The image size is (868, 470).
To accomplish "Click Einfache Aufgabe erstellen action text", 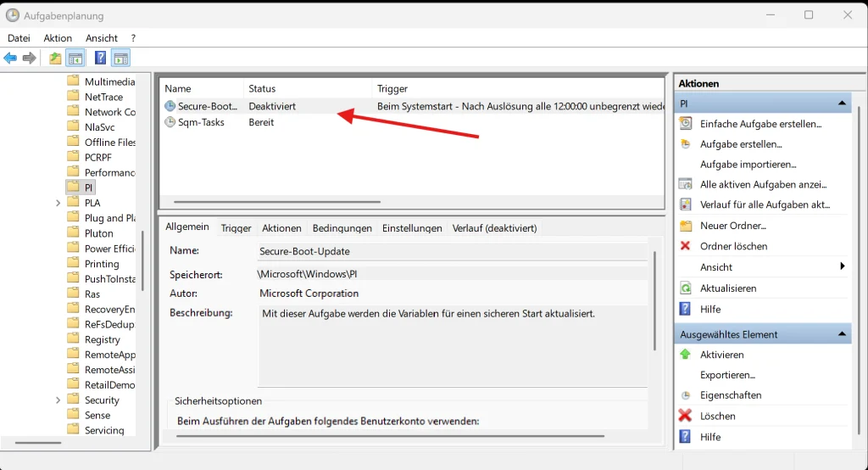I will [x=760, y=124].
